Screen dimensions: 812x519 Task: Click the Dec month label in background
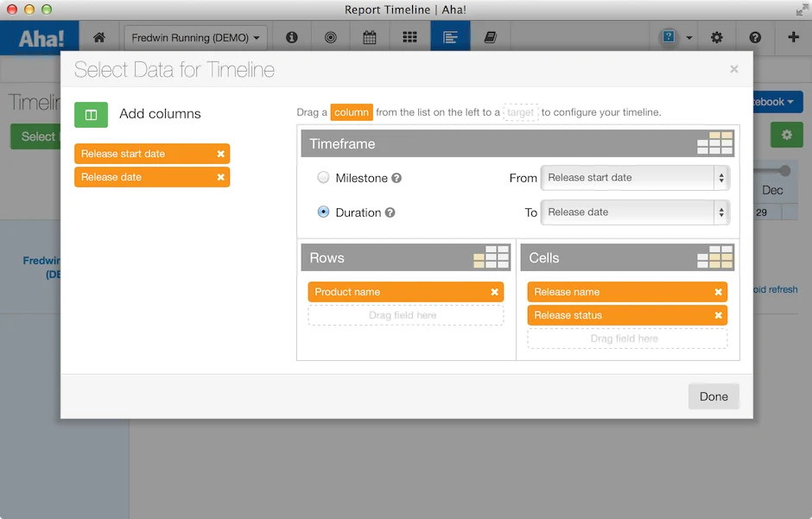click(x=772, y=191)
